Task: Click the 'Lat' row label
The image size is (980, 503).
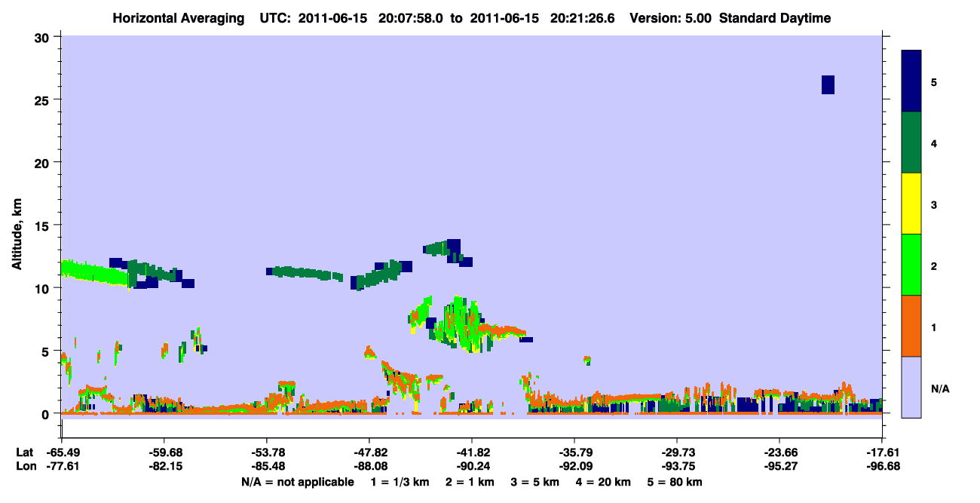Action: click(24, 452)
